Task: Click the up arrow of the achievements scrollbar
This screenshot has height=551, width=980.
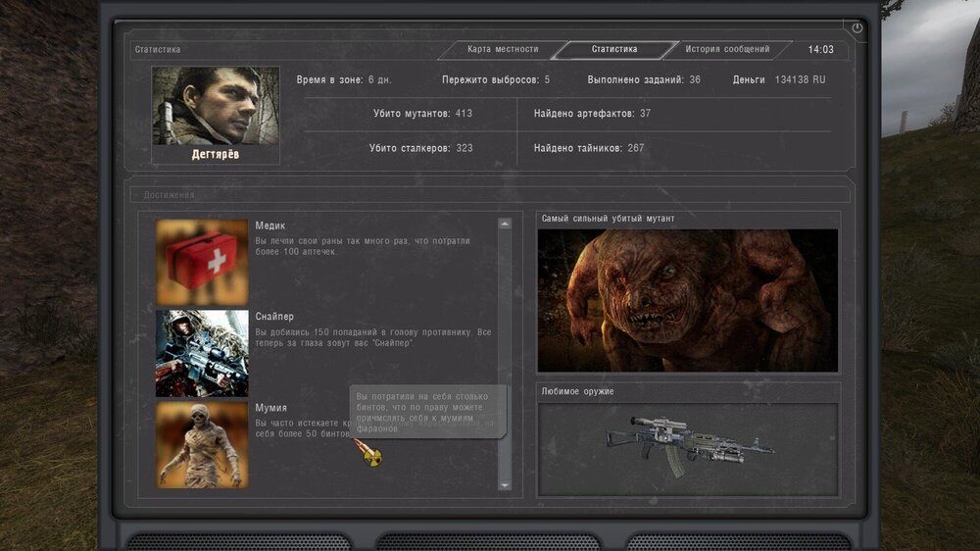Action: coord(505,224)
